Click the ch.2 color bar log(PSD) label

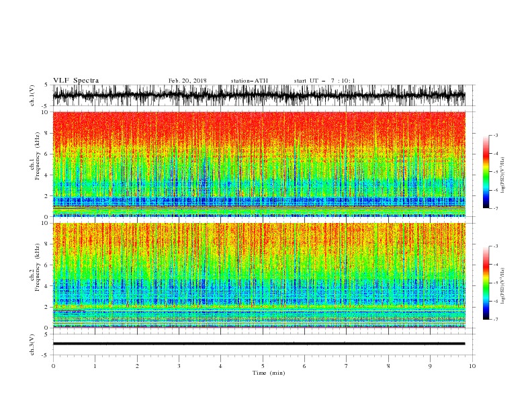point(503,285)
